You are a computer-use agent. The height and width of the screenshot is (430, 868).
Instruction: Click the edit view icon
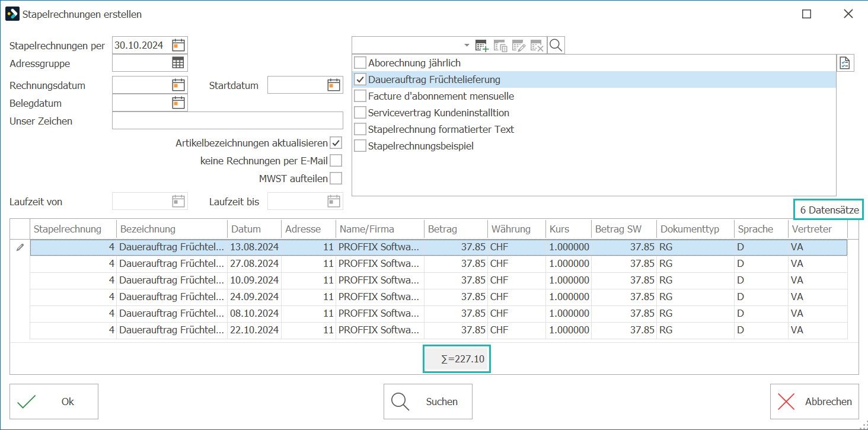click(519, 45)
